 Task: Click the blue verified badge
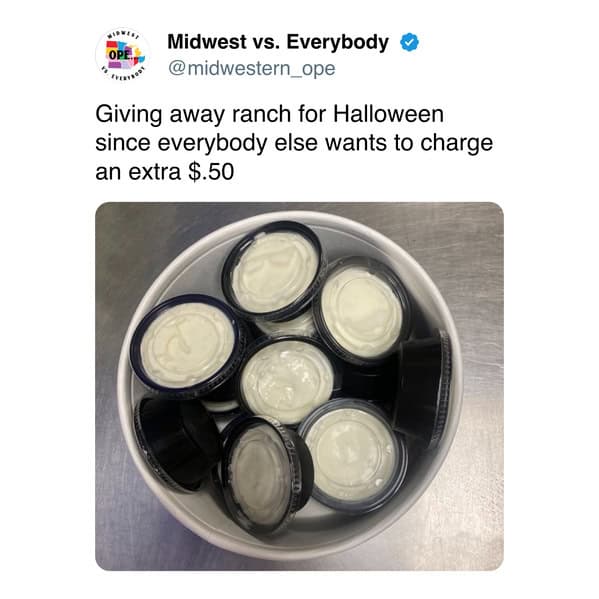(x=409, y=42)
